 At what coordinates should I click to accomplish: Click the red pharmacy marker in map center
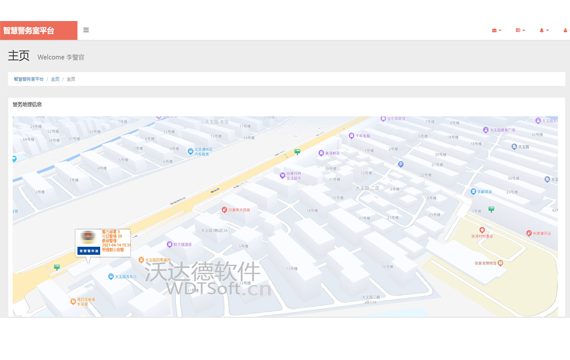tap(224, 210)
